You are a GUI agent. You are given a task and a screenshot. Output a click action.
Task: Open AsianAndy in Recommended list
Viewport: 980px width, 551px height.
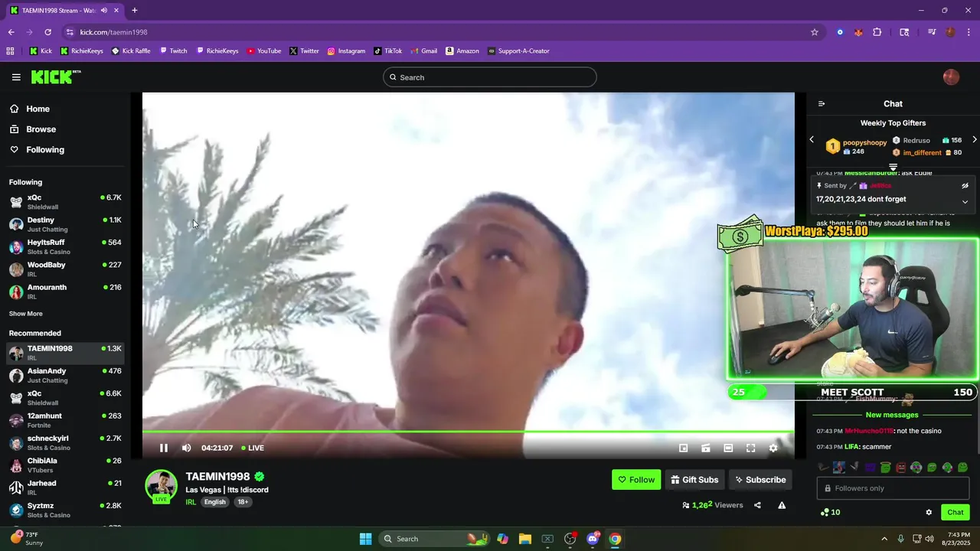65,375
